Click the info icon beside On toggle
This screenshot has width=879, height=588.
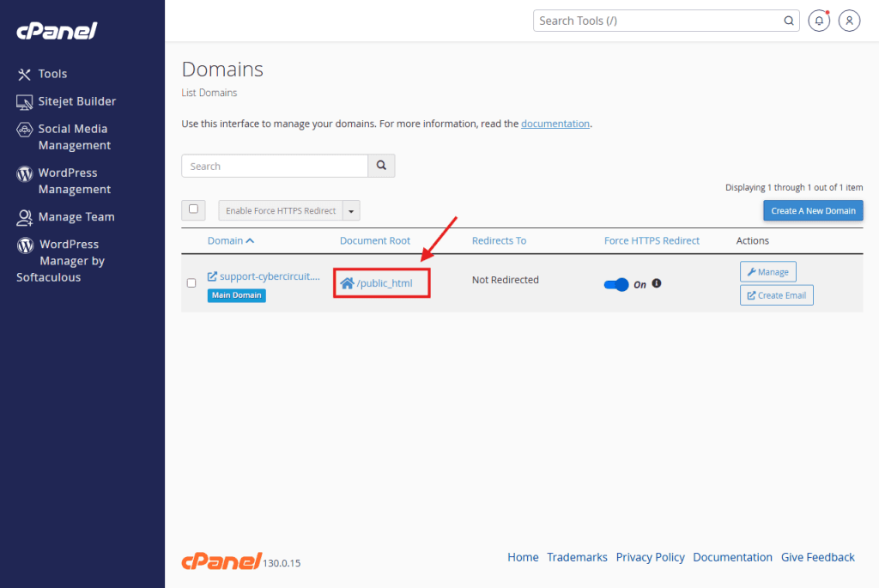(x=657, y=283)
